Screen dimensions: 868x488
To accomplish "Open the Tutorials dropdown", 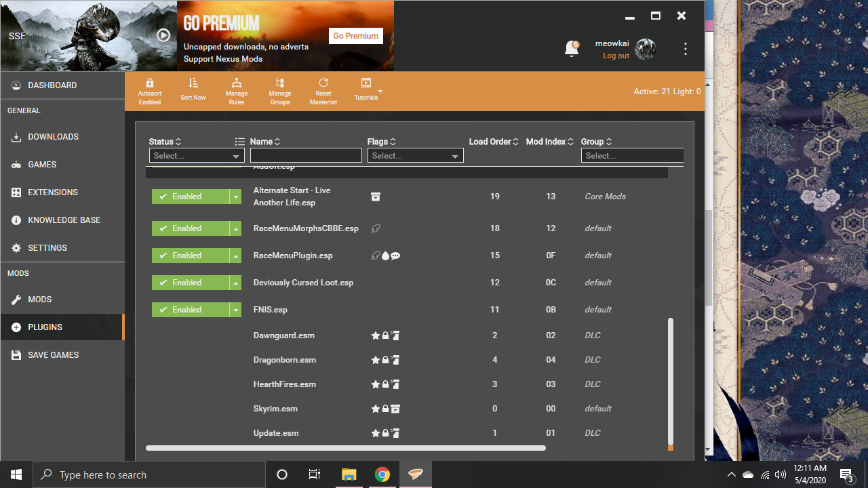I will coord(368,89).
